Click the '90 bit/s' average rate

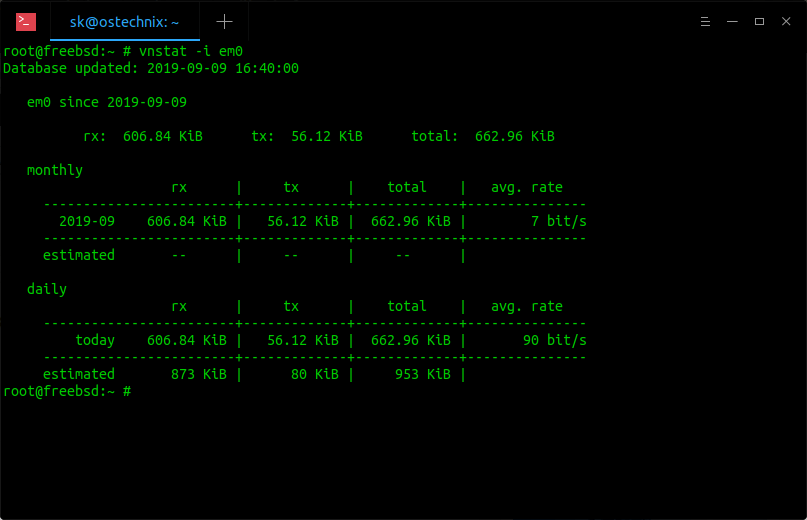tap(555, 340)
